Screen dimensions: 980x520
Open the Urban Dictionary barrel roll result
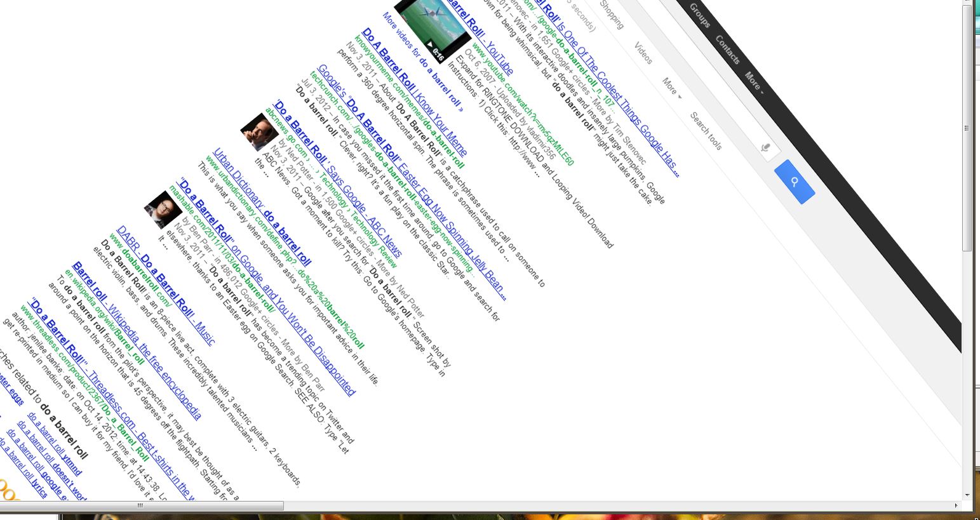click(262, 208)
